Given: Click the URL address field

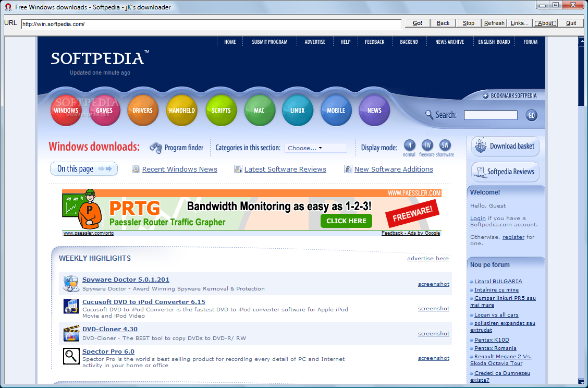Looking at the screenshot, I should point(211,24).
